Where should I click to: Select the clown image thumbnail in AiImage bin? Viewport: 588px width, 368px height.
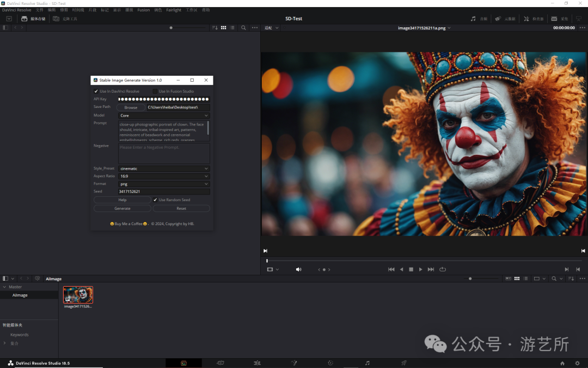[78, 295]
